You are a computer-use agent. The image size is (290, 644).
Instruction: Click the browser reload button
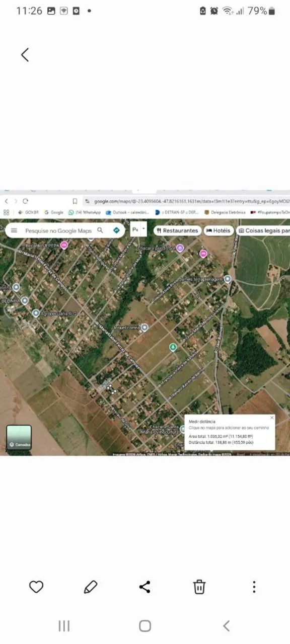coord(25,201)
